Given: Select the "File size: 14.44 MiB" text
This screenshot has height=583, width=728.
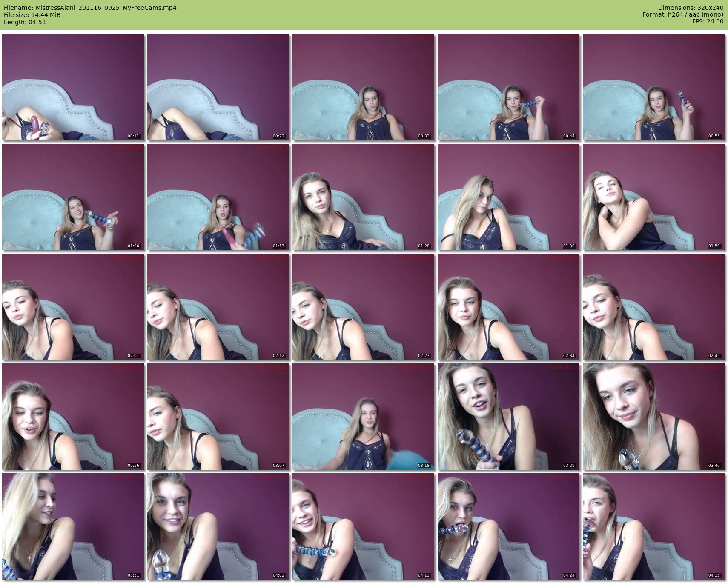Looking at the screenshot, I should tap(32, 15).
